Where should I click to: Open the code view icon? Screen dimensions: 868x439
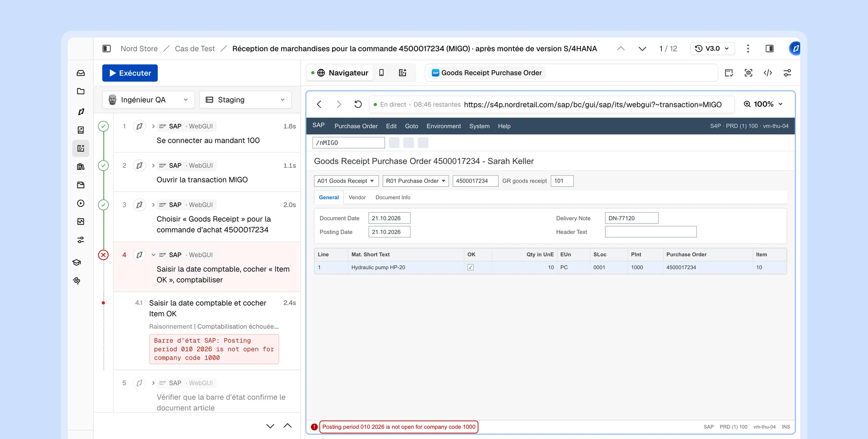click(x=768, y=73)
